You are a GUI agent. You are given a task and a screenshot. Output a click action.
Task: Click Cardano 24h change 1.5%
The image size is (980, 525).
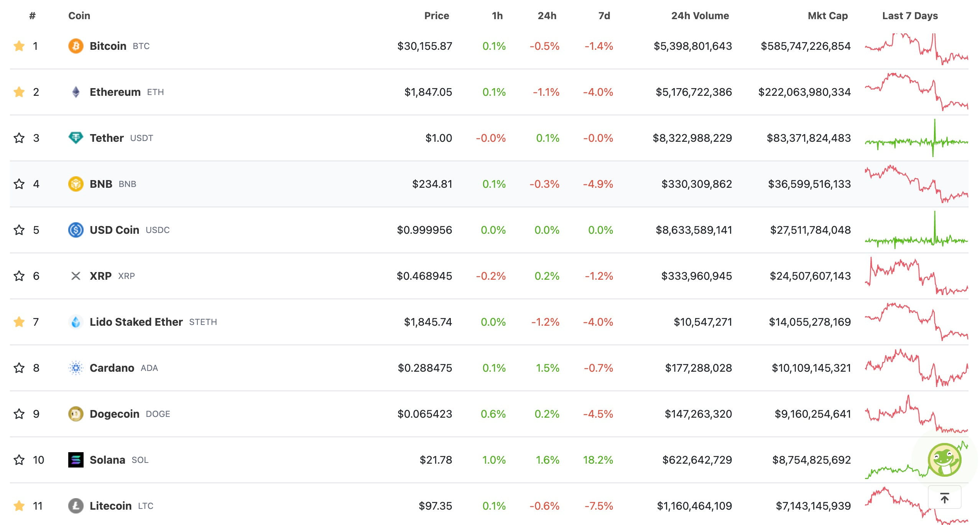pos(547,368)
